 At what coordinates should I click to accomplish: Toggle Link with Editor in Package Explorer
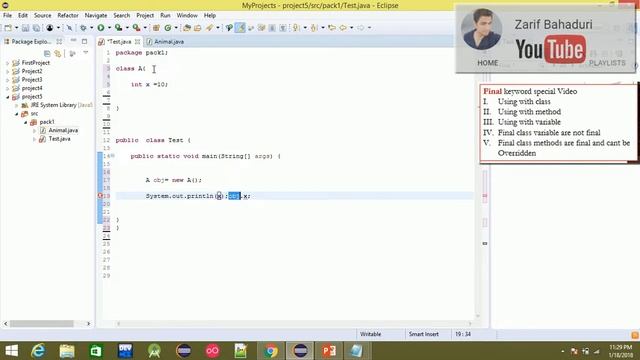pos(58,53)
